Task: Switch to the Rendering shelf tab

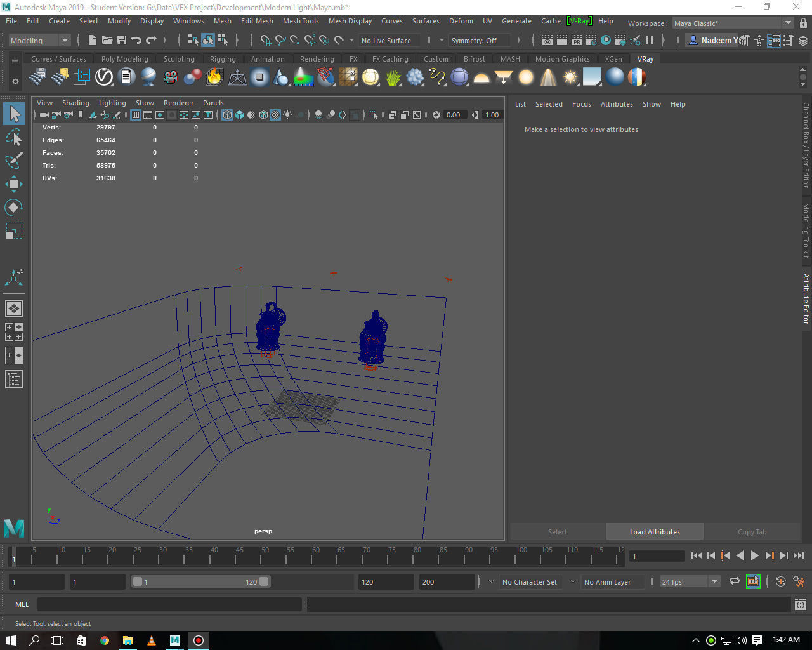Action: [x=317, y=59]
